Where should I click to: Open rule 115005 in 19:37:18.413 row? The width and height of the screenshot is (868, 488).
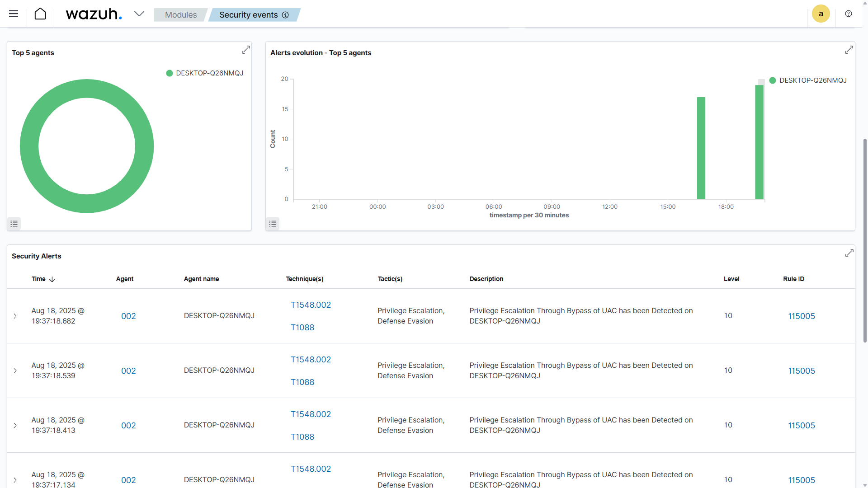pyautogui.click(x=802, y=426)
